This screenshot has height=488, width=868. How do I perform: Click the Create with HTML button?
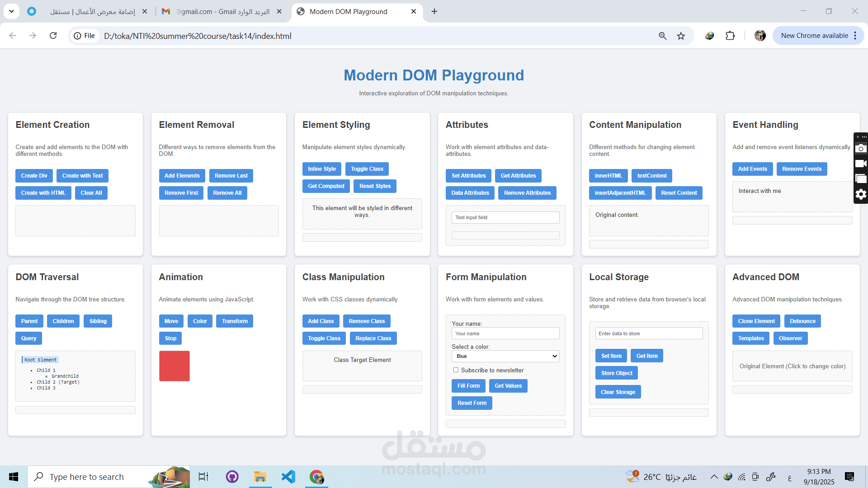click(43, 193)
